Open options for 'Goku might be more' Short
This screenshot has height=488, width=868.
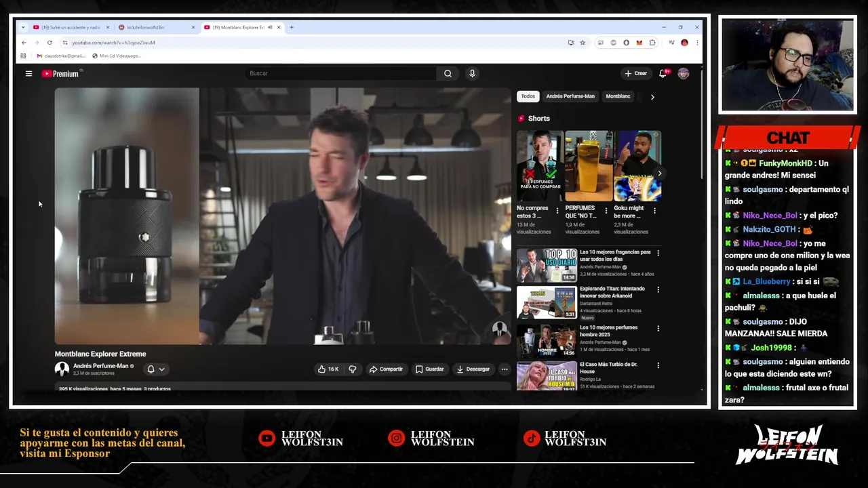[x=654, y=211]
